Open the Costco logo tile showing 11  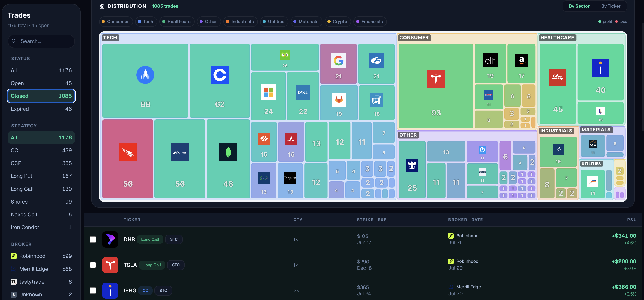(489, 96)
